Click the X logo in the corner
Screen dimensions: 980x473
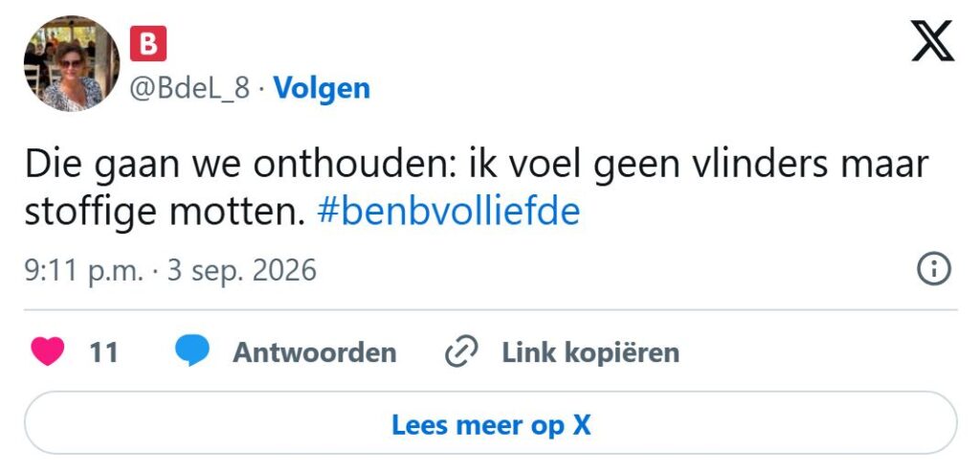click(x=932, y=40)
